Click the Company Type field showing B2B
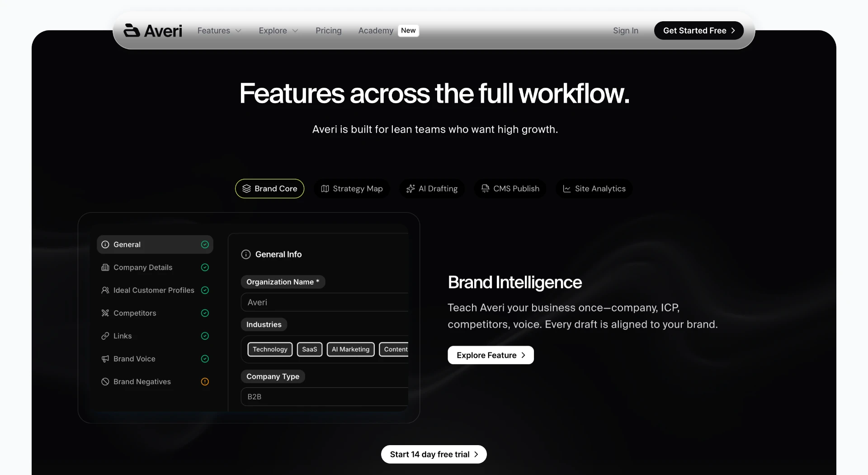The image size is (868, 475). tap(325, 397)
